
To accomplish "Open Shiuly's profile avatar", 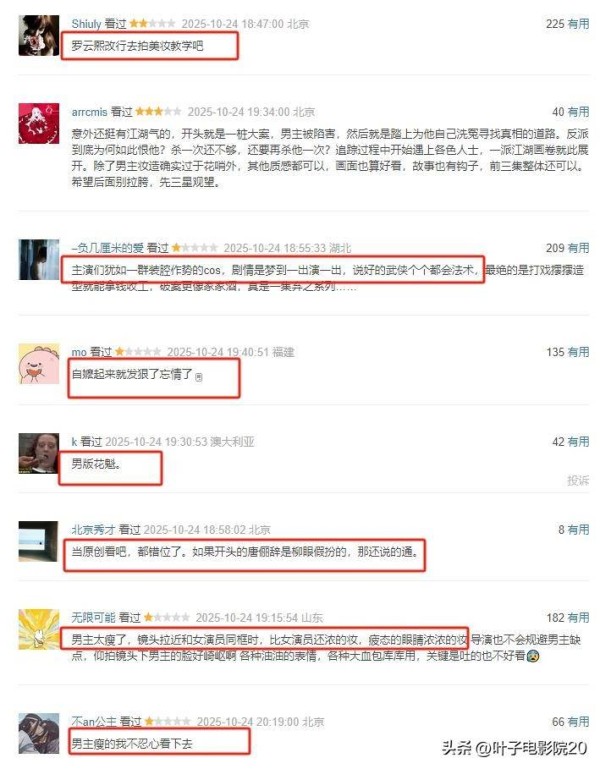I will [x=39, y=35].
